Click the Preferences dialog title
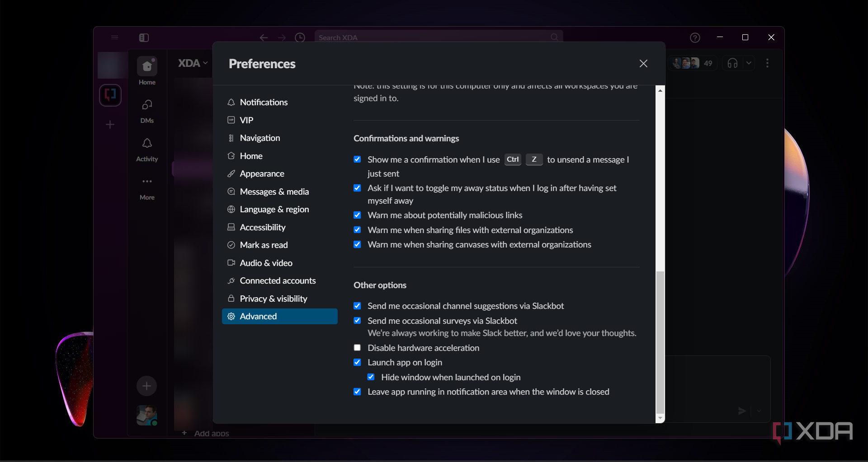Viewport: 868px width, 462px height. pyautogui.click(x=262, y=64)
